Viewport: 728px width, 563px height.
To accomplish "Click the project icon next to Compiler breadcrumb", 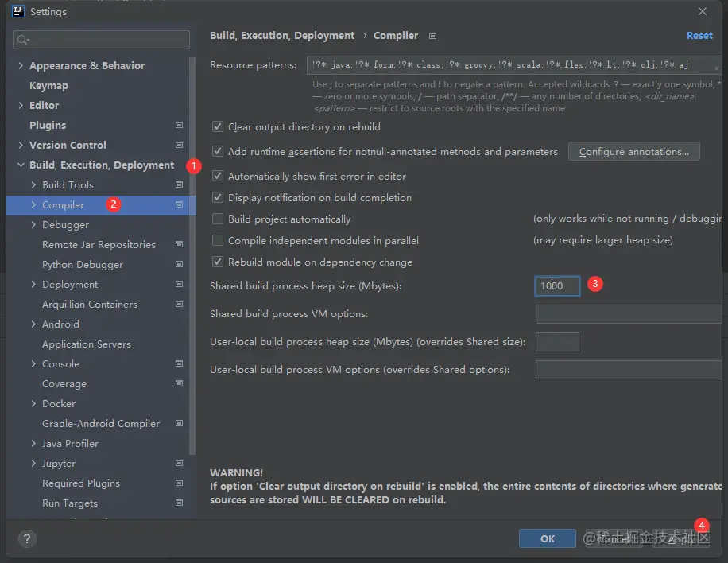I will click(x=432, y=36).
